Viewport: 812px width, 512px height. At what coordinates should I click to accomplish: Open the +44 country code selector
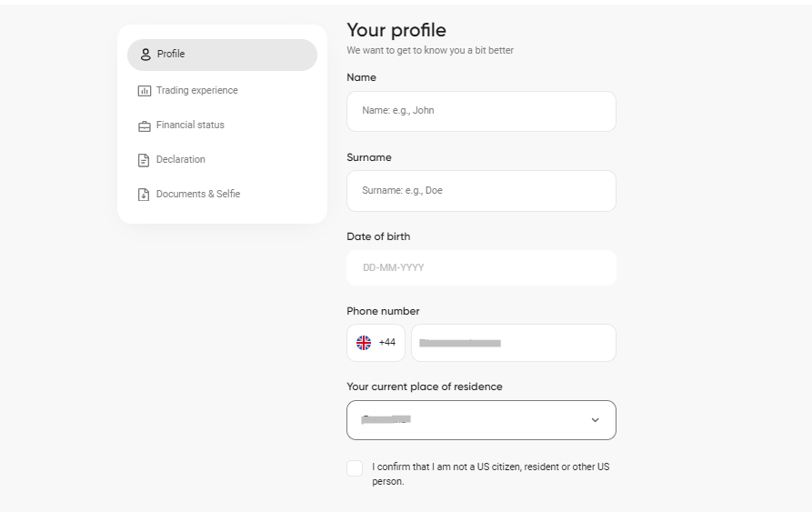[x=376, y=343]
